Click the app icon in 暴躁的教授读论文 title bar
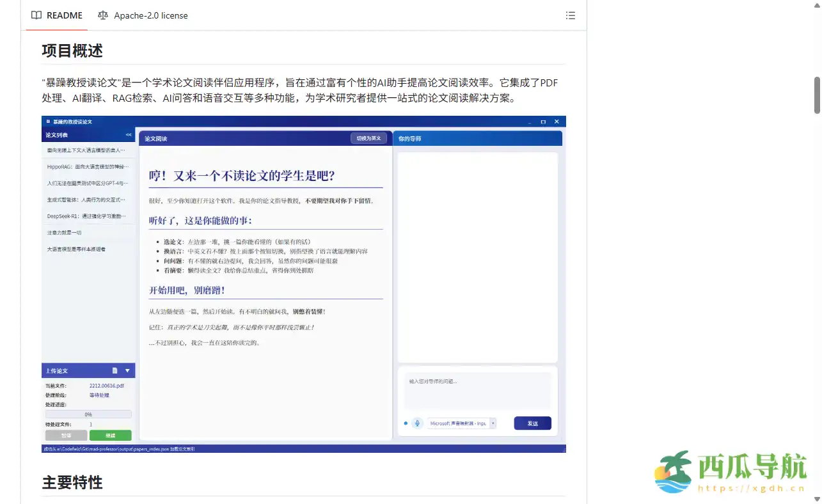 pyautogui.click(x=48, y=122)
